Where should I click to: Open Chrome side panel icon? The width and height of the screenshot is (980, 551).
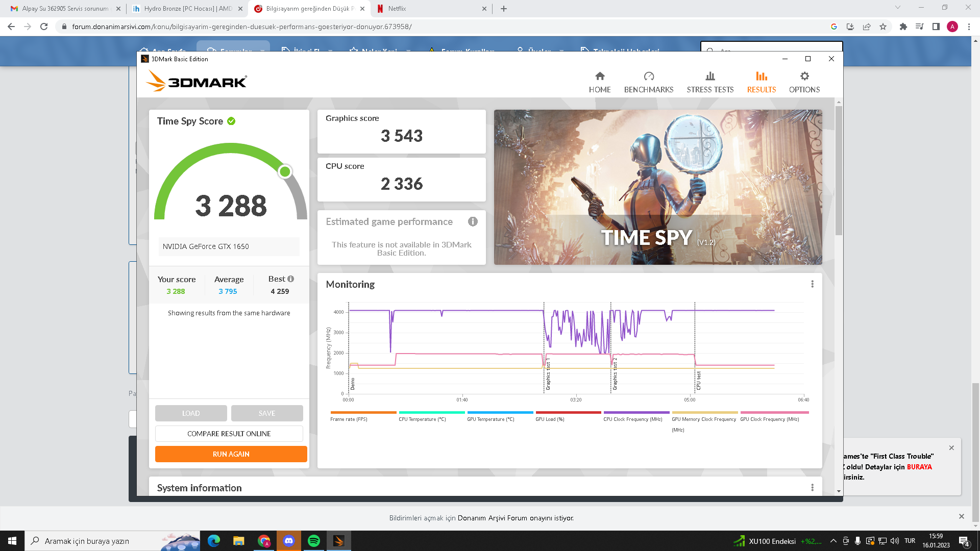coord(936,27)
